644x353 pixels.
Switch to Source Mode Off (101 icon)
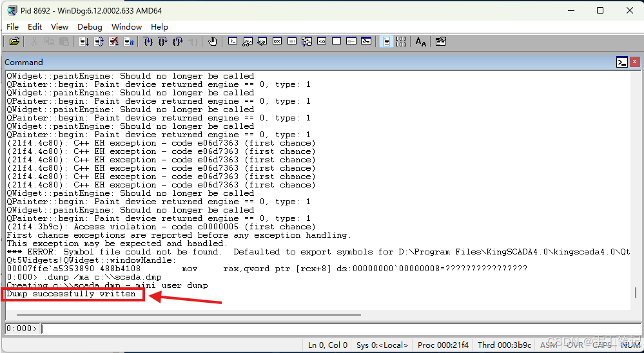click(400, 41)
